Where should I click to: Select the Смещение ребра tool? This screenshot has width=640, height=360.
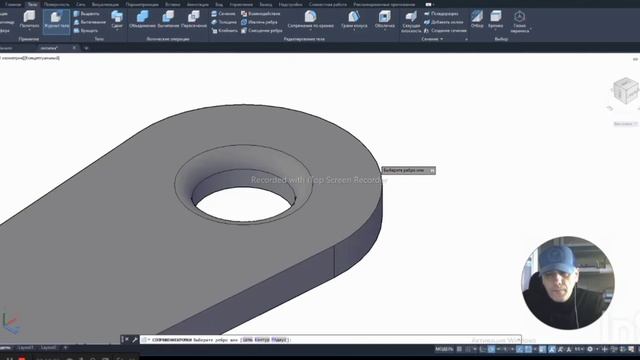pyautogui.click(x=262, y=31)
